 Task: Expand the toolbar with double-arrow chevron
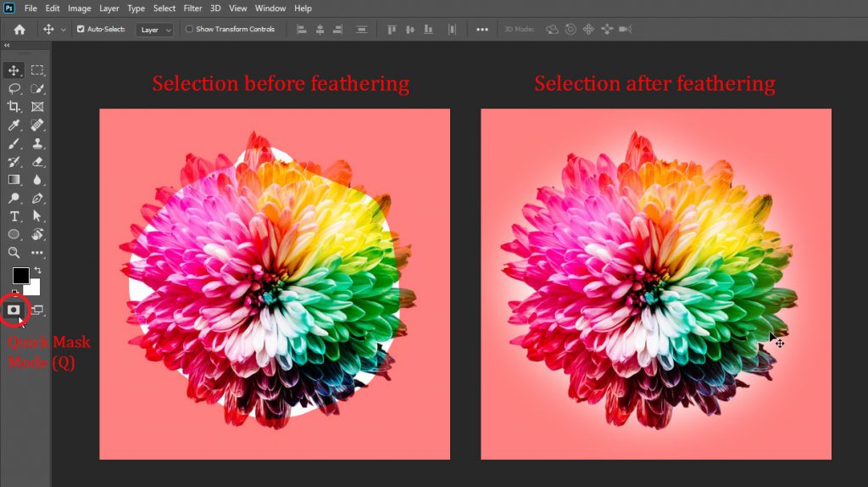tap(7, 46)
